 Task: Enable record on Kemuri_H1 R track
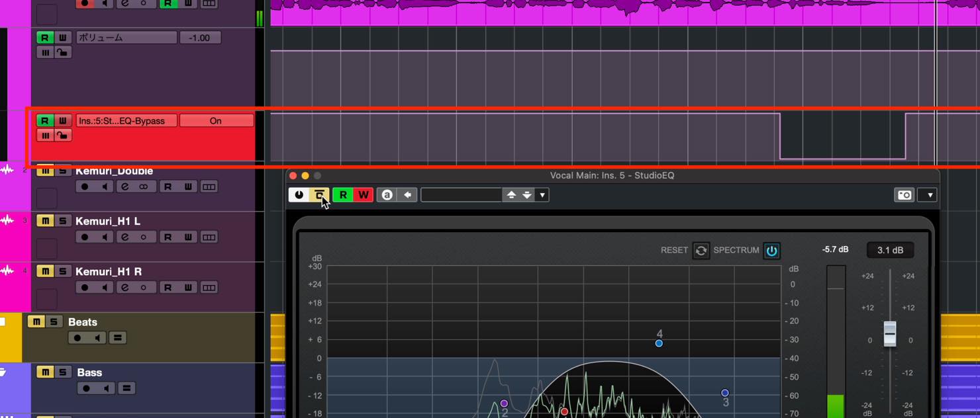pos(85,287)
